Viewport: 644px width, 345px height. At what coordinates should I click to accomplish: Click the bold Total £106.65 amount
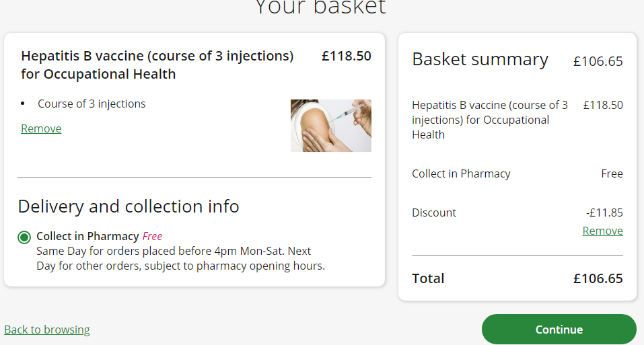point(598,278)
